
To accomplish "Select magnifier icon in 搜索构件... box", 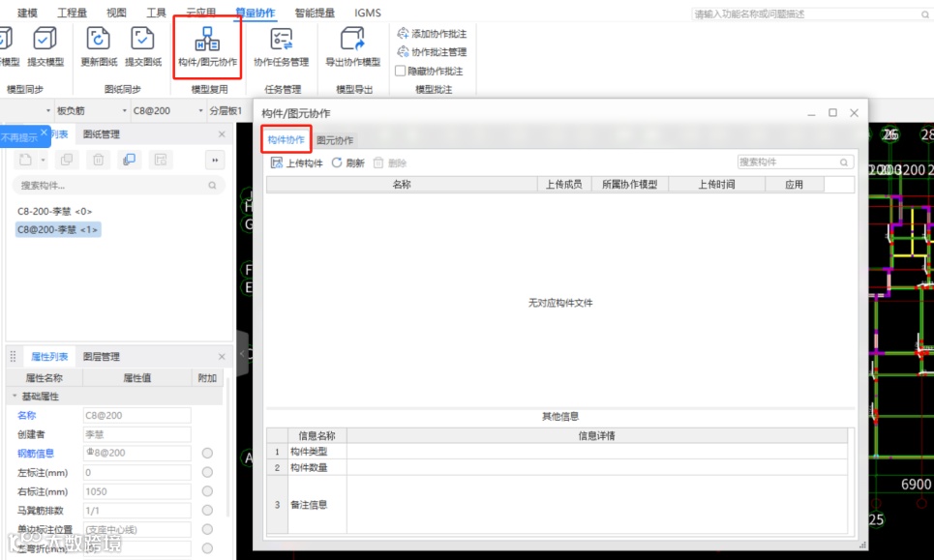I will 212,186.
